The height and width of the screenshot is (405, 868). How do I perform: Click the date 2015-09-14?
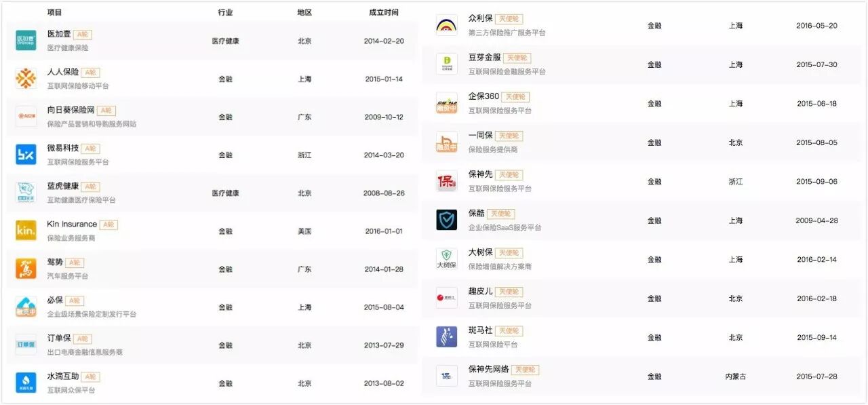[x=816, y=338]
